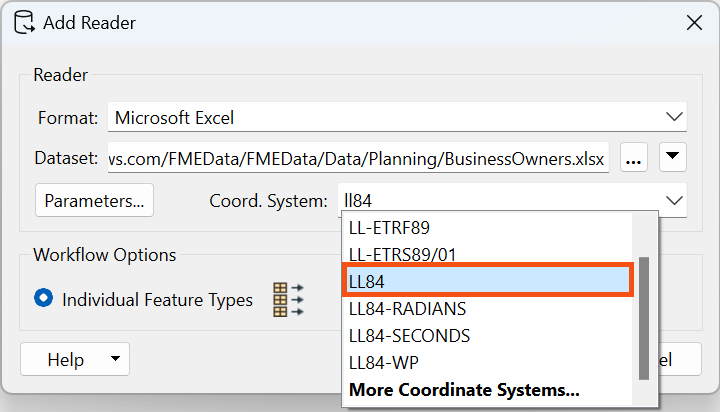Open More Coordinate Systems...
Viewport: 720px width, 412px height.
tap(463, 389)
